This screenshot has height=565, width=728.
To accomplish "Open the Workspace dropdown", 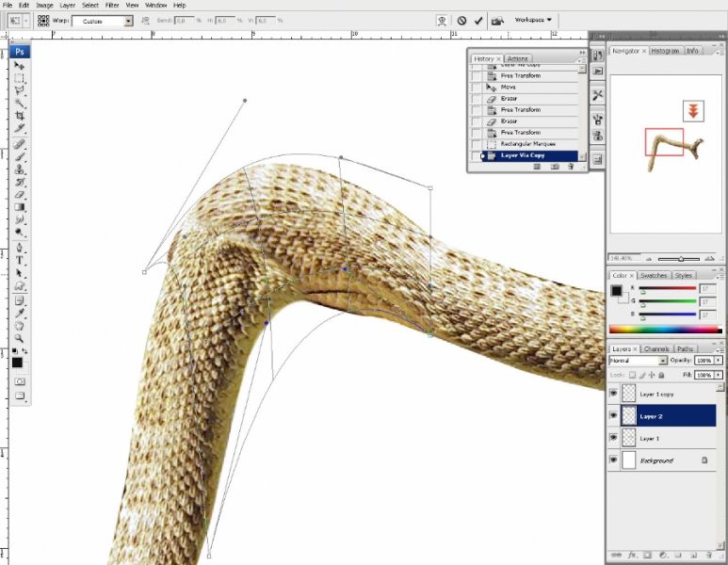I will [533, 20].
